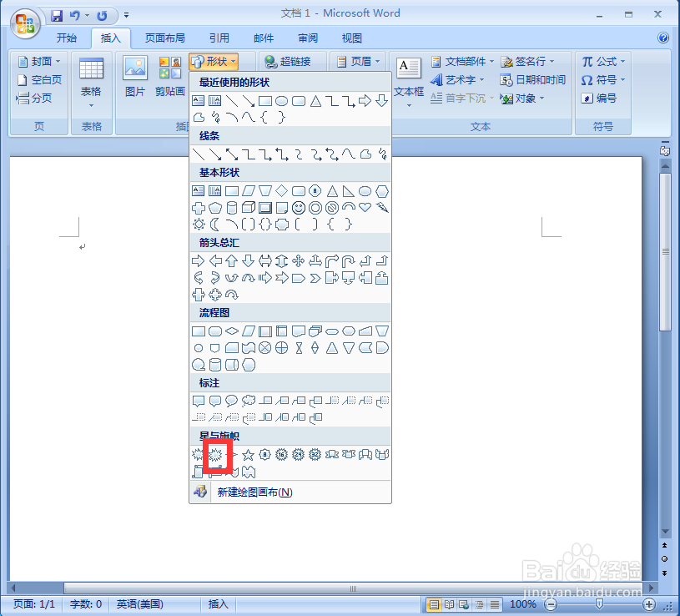
Task: Insert a 空白页 blank page
Action: point(39,80)
